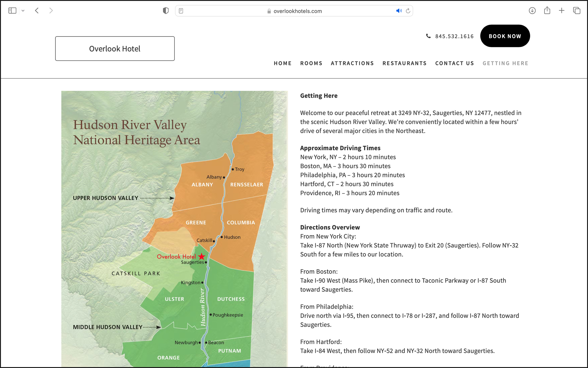The width and height of the screenshot is (588, 368).
Task: Focus the overlookhotels.com address field
Action: [294, 11]
